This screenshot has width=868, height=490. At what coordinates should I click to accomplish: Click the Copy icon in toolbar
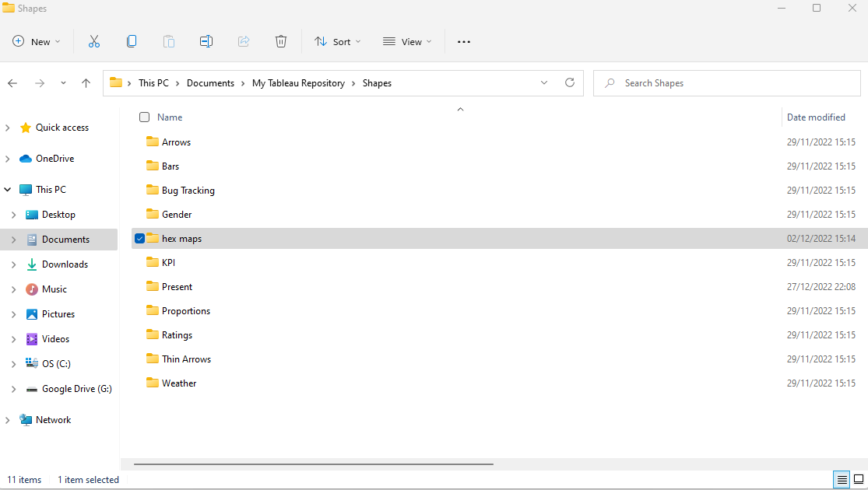132,41
